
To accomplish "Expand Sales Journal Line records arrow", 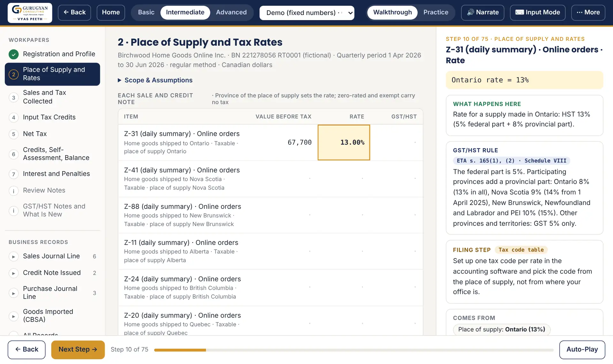I will coord(14,256).
